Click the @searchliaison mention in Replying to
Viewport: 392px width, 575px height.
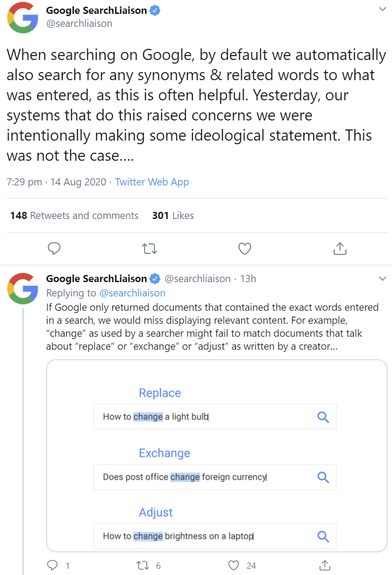[132, 293]
